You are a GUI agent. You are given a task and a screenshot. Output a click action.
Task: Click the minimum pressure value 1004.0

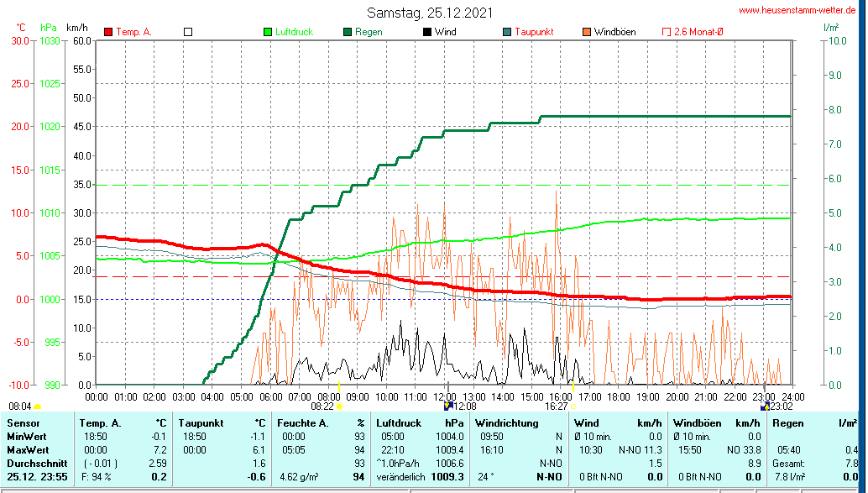pyautogui.click(x=449, y=437)
